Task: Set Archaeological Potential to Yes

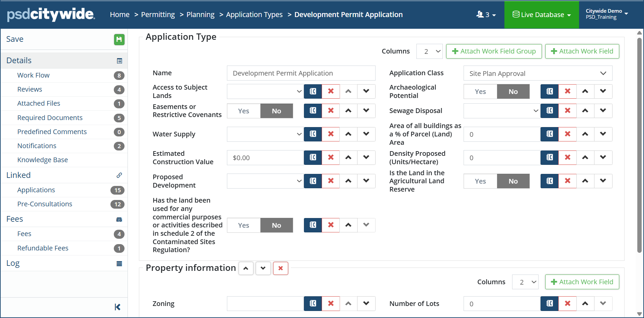Action: coord(480,92)
